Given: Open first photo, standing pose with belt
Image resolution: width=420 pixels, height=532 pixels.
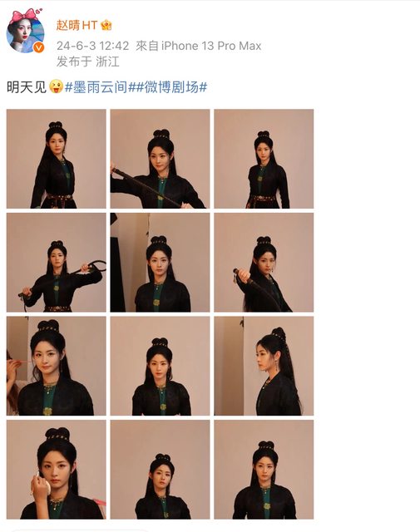Looking at the screenshot, I should click(57, 159).
